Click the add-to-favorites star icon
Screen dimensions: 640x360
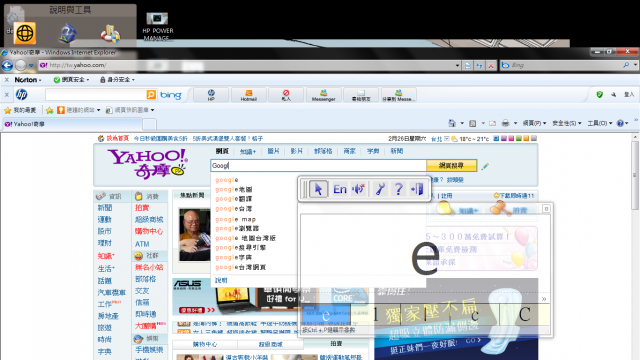click(50, 110)
